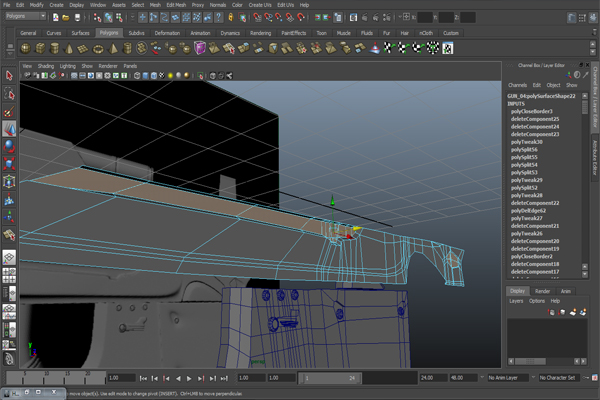Toggle snap to grids plus icon
600x400 pixels.
point(142,17)
